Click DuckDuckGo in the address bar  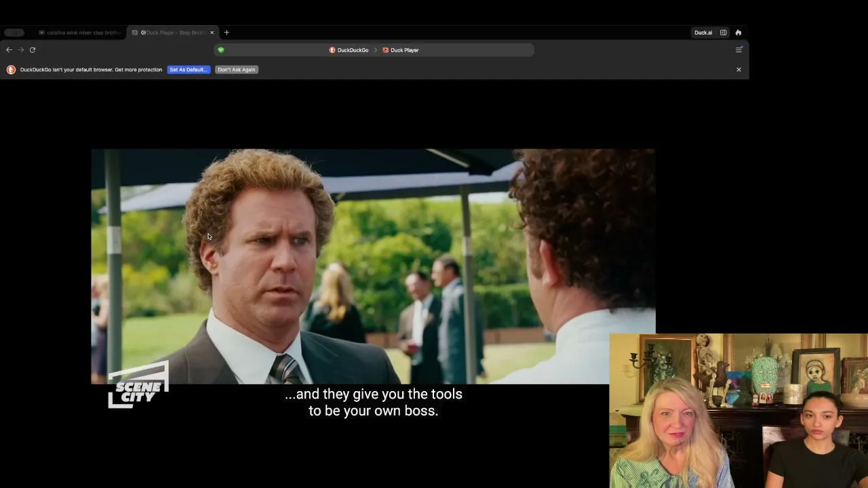click(349, 50)
